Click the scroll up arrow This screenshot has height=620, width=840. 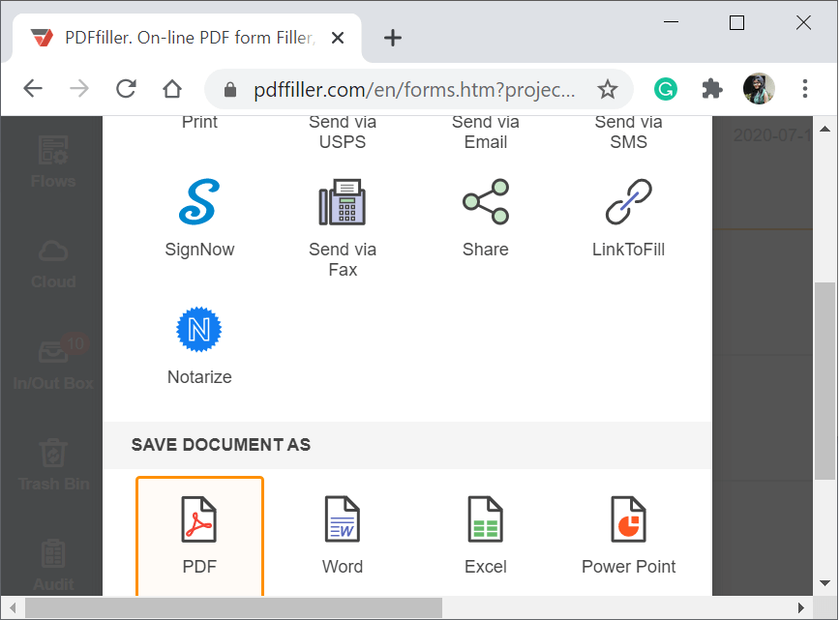[x=825, y=129]
